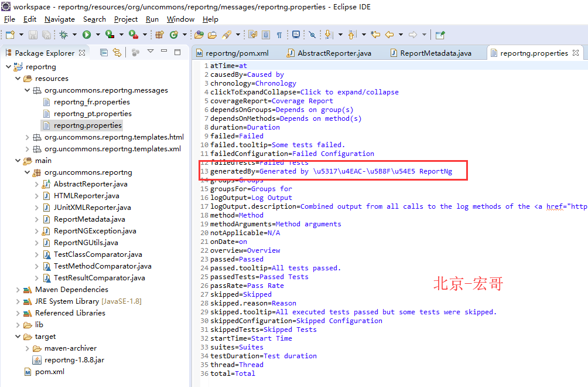Close the Package Explorer tab
This screenshot has width=588, height=387.
(x=82, y=53)
